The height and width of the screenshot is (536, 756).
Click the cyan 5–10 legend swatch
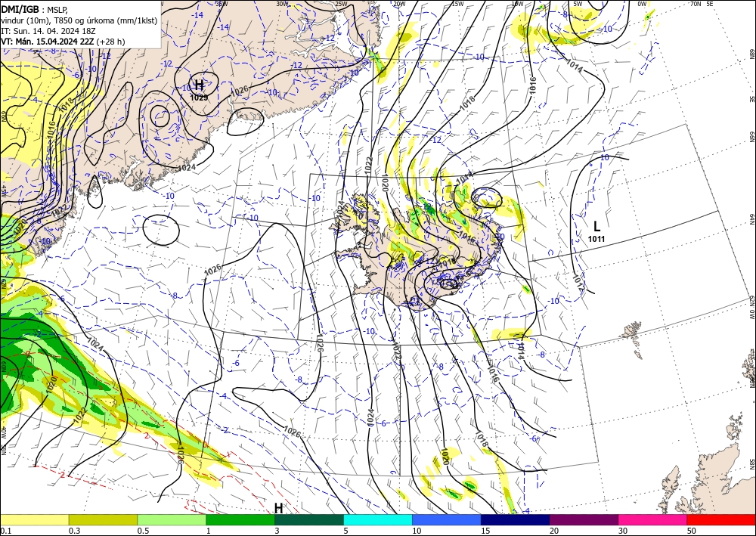[x=378, y=519]
